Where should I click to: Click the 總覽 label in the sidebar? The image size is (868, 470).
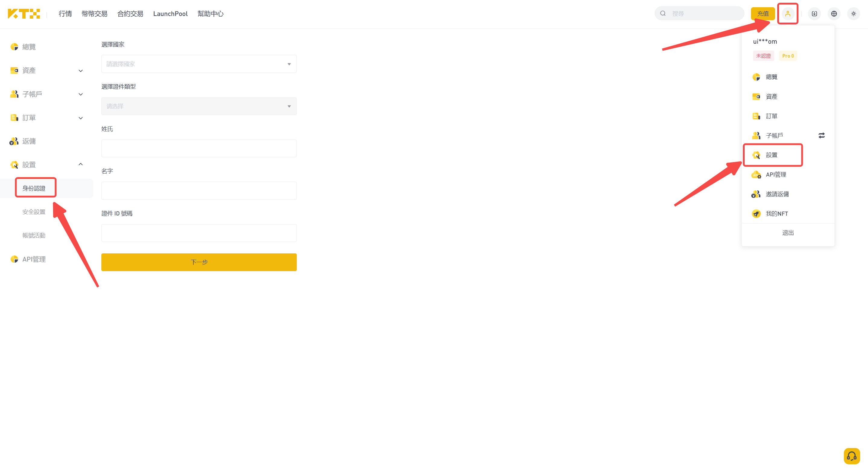coord(29,47)
